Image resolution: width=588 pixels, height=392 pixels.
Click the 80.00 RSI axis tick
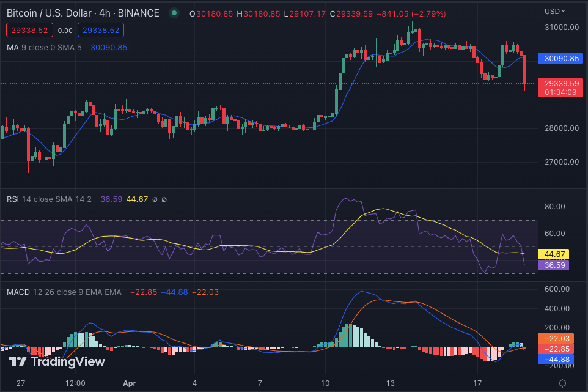click(x=554, y=207)
